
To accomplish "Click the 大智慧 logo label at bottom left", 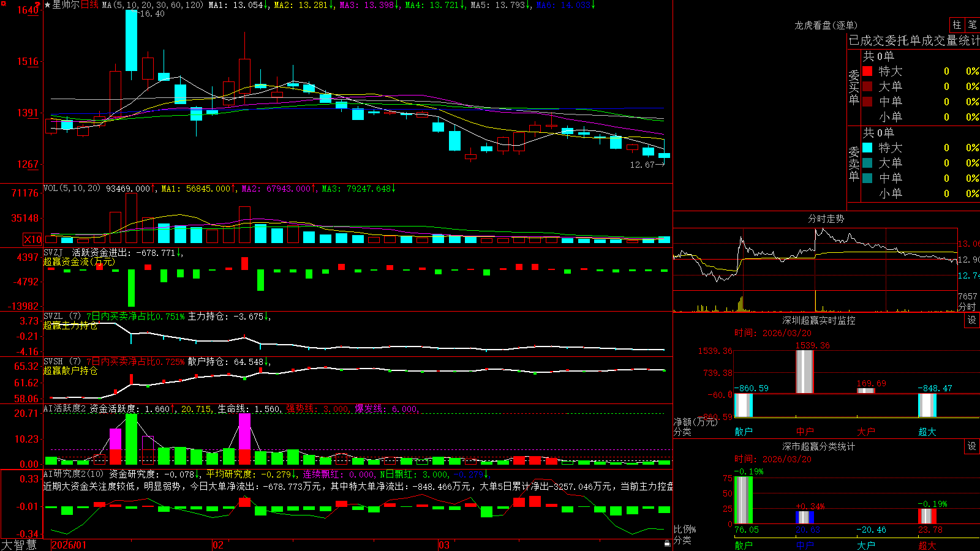I will click(20, 545).
